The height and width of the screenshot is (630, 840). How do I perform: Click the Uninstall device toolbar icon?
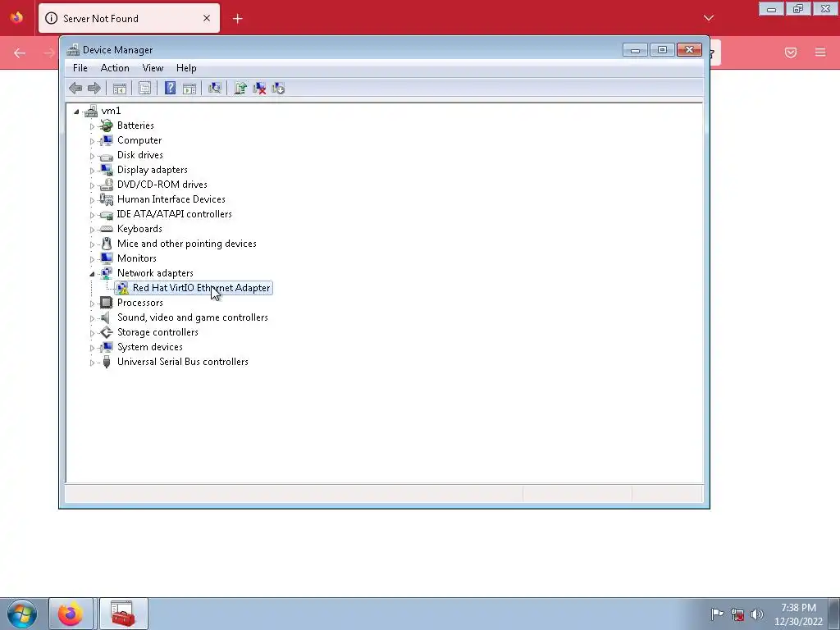pyautogui.click(x=259, y=89)
